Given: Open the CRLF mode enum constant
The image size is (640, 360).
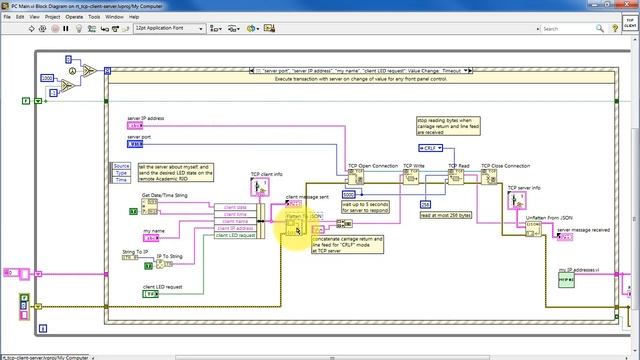Looking at the screenshot, I should [431, 148].
